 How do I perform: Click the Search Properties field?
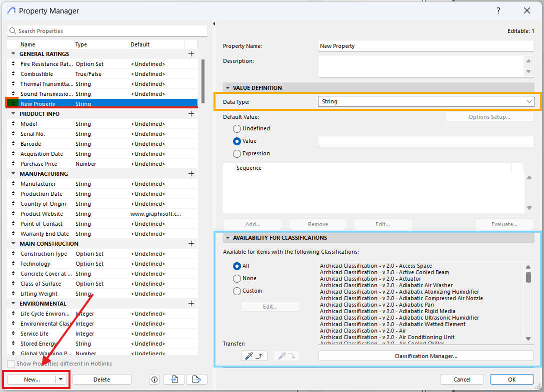(x=107, y=31)
